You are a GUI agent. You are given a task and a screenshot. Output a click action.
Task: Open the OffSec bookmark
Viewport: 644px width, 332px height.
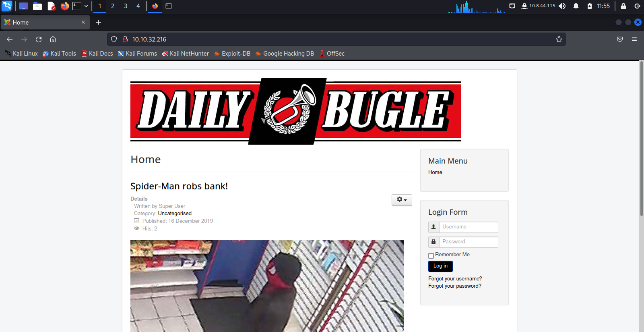(332, 54)
